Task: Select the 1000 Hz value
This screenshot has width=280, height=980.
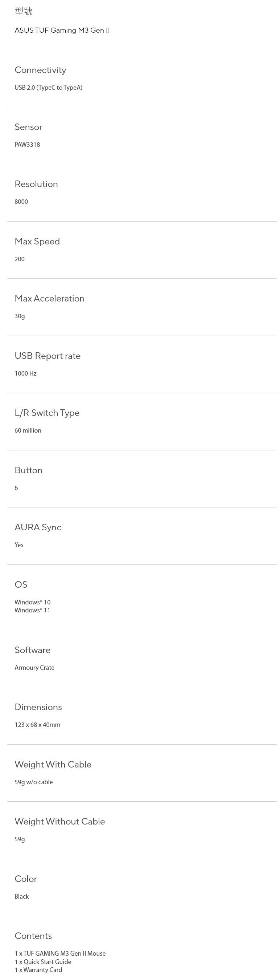Action: (25, 373)
